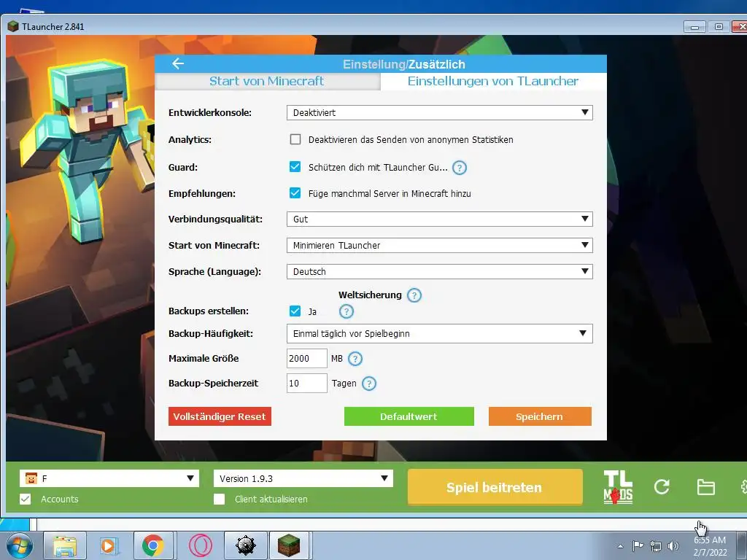
Task: Open Version 1.9.3 dropdown
Action: (303, 478)
